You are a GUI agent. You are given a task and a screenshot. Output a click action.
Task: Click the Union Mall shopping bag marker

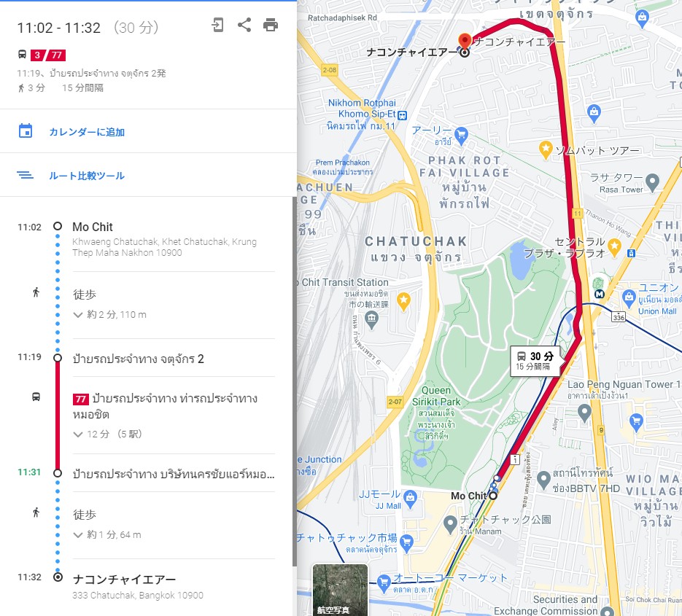pyautogui.click(x=629, y=298)
